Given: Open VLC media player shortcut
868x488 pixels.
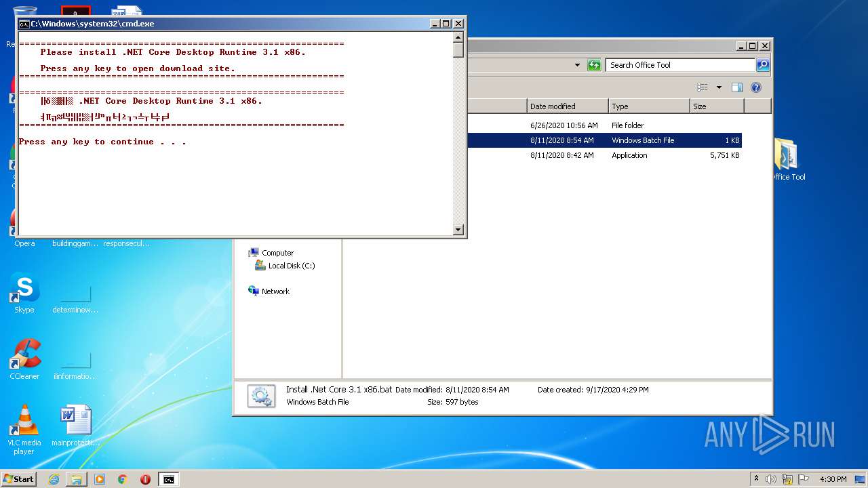Looking at the screenshot, I should click(24, 430).
